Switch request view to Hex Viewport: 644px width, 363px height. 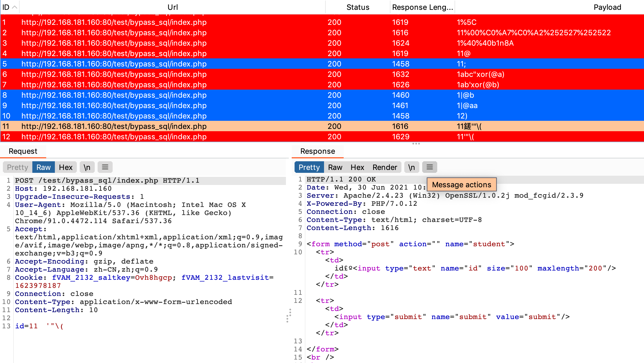[66, 167]
